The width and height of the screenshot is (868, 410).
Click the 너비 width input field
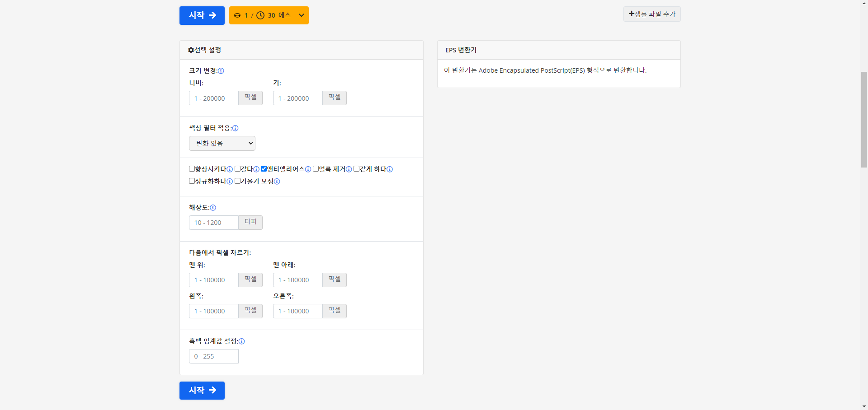coord(214,98)
